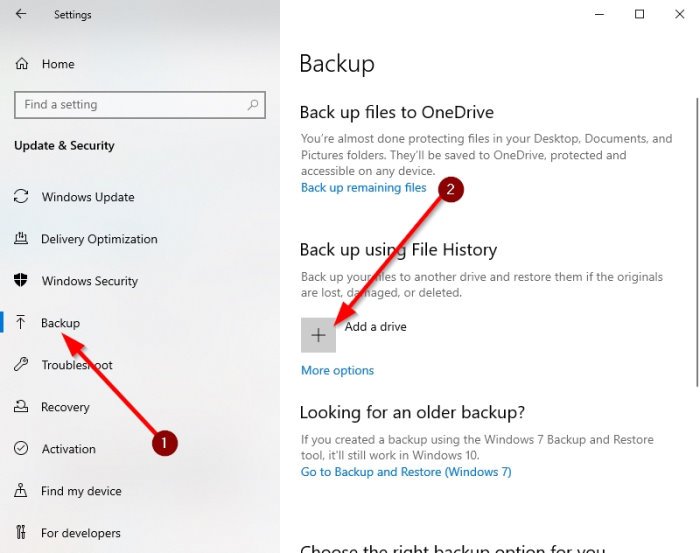The image size is (700, 553).
Task: Click the search magnifier icon
Action: pyautogui.click(x=253, y=105)
